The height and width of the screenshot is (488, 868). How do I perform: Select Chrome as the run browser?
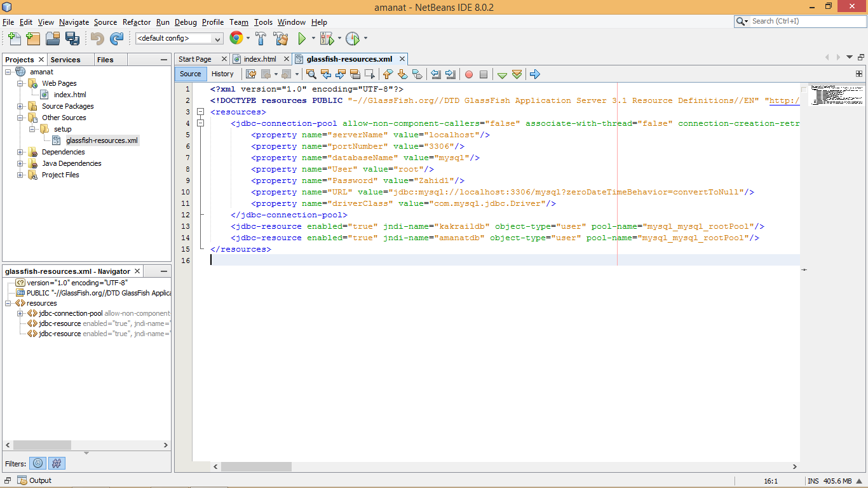(236, 38)
